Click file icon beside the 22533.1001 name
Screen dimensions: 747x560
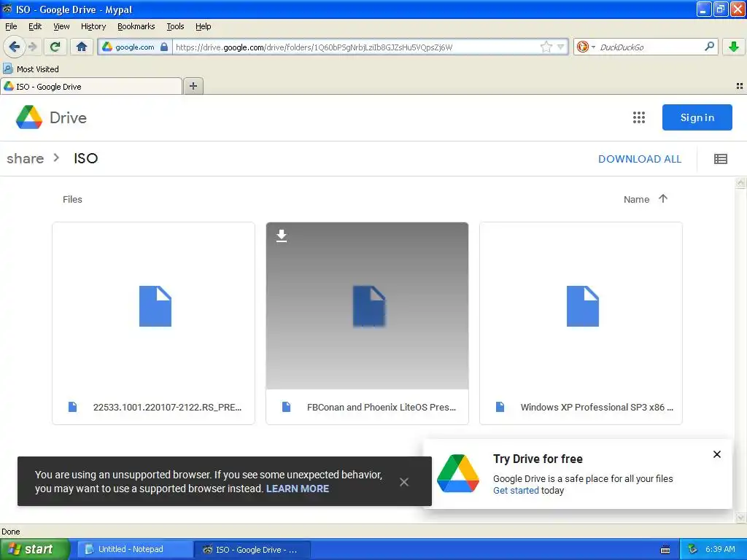(x=72, y=407)
